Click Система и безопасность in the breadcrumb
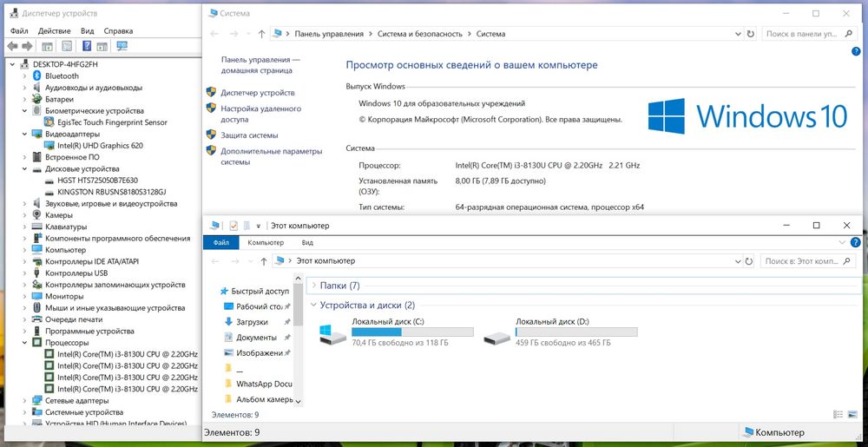This screenshot has width=868, height=447. coord(419,34)
